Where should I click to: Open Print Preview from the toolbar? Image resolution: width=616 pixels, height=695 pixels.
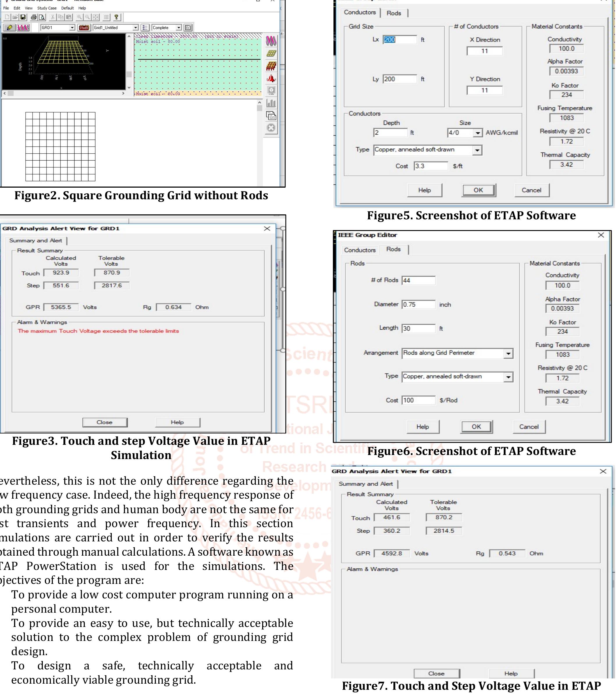(x=42, y=17)
